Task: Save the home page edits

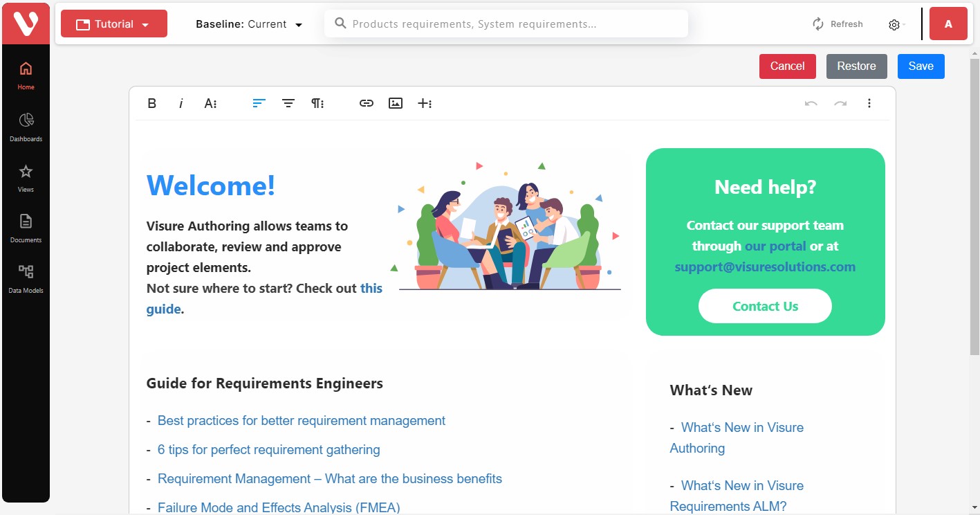Action: (x=921, y=66)
